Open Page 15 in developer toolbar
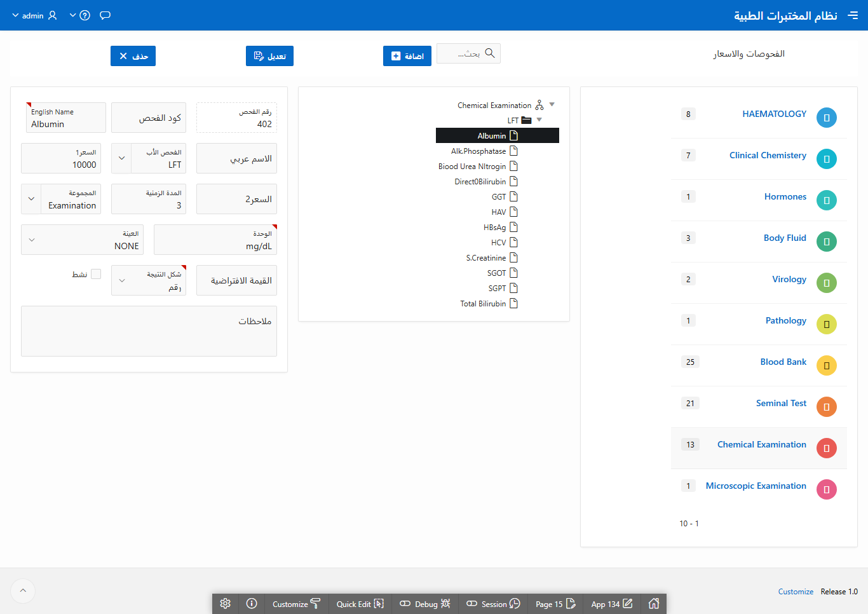The width and height of the screenshot is (868, 614). pos(555,604)
